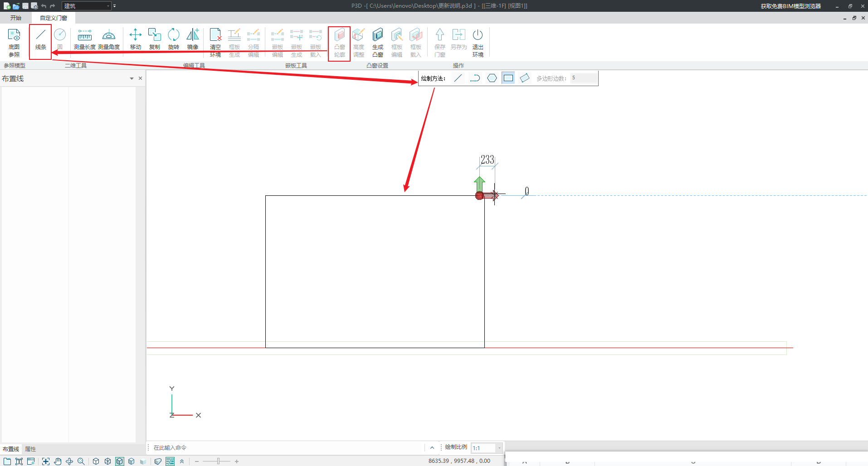Activate the 移动 move tool
The height and width of the screenshot is (466, 868).
click(x=136, y=39)
